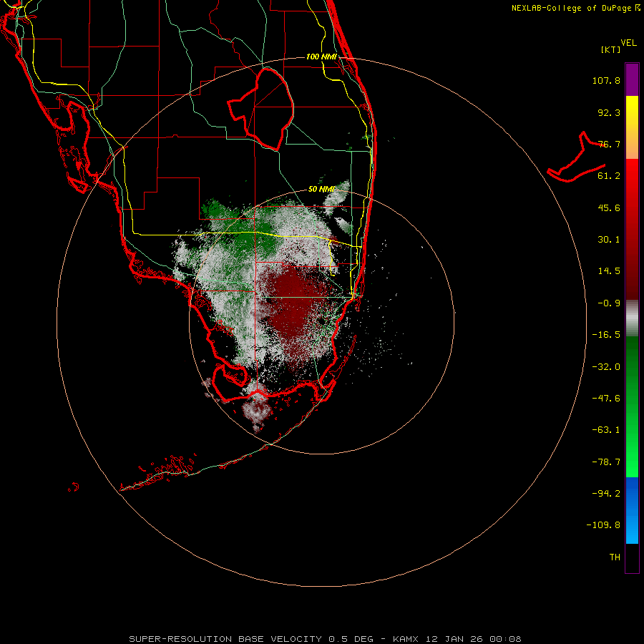Click the -78.7 legend value
Viewport: 644px width, 644px height.
tap(606, 462)
